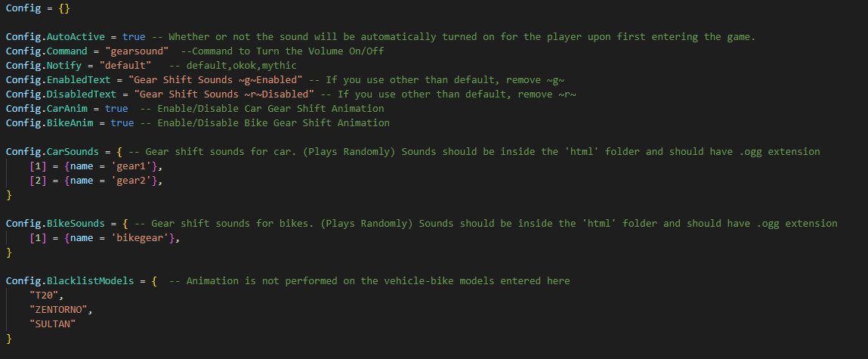Click the closing brace after "SULTAN"
This screenshot has height=359, width=868.
point(9,338)
